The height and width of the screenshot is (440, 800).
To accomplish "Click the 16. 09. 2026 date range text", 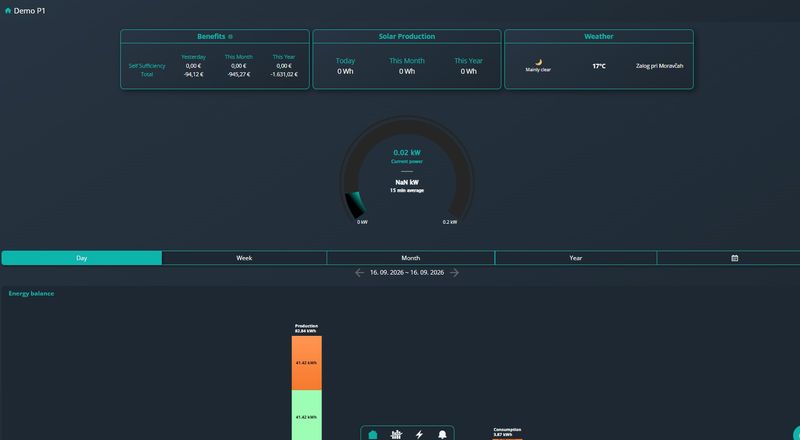I will tap(407, 273).
